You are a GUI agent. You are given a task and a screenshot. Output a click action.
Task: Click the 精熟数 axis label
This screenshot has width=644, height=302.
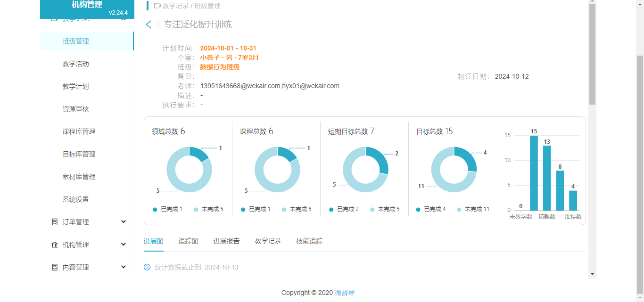[x=547, y=217]
